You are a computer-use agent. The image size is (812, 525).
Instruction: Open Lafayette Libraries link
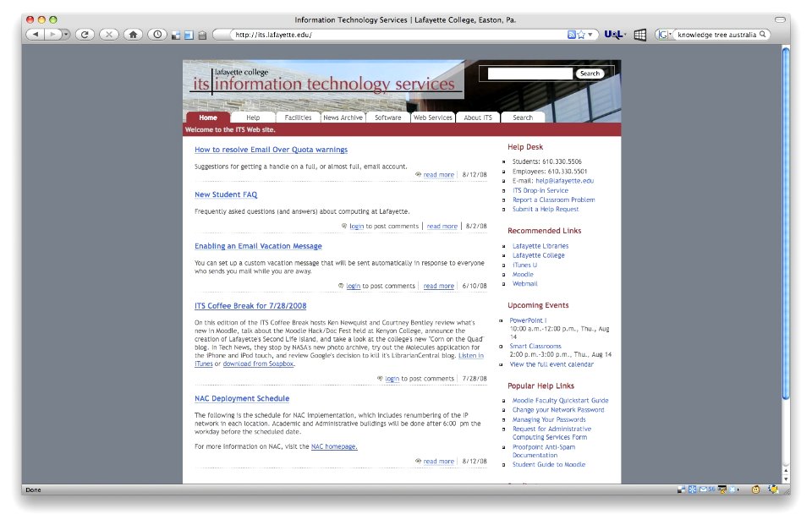540,246
